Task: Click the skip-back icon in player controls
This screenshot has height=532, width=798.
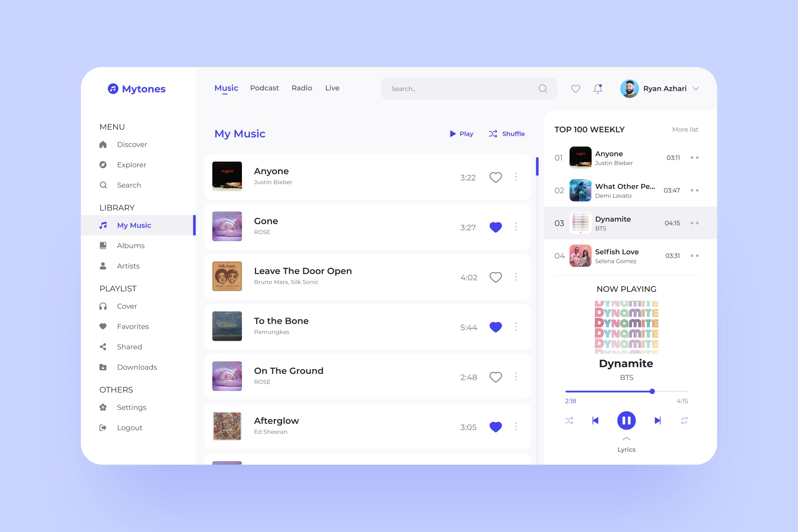Action: point(595,420)
